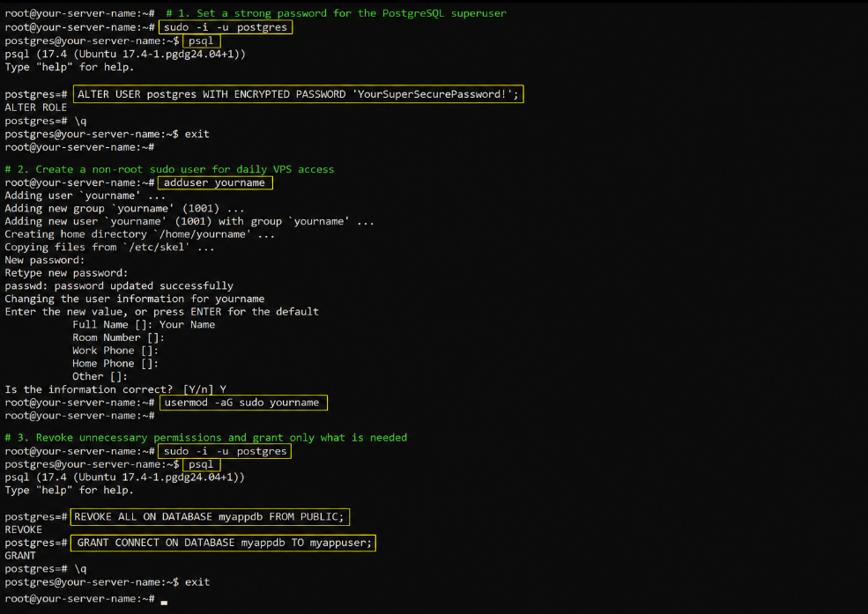Click the comment about creating non-root sudo user

tap(169, 169)
